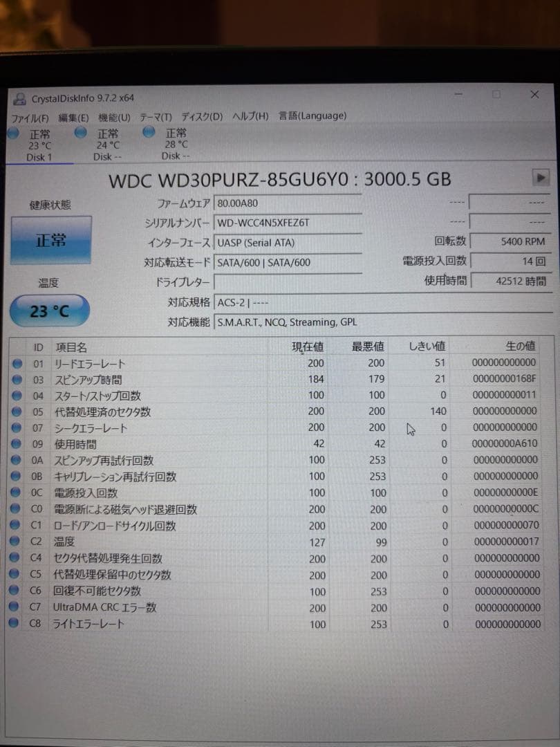The image size is (560, 747).
Task: Open the ファイル(F) menu
Action: tap(30, 118)
